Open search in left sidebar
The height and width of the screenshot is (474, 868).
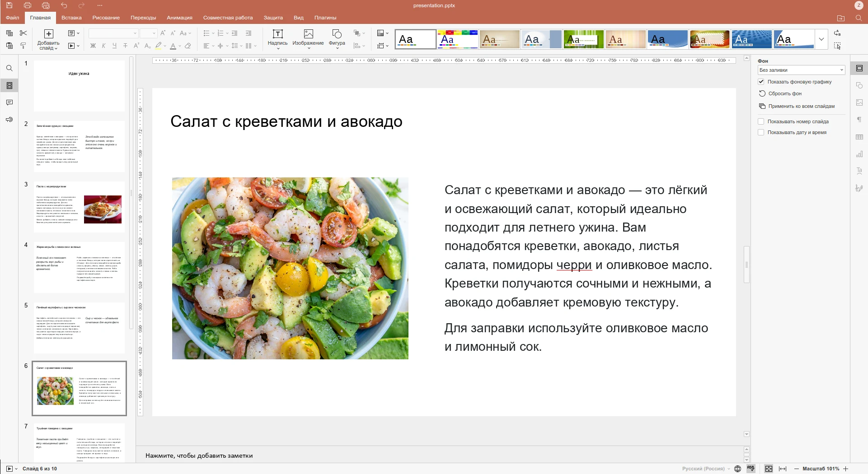(x=9, y=68)
